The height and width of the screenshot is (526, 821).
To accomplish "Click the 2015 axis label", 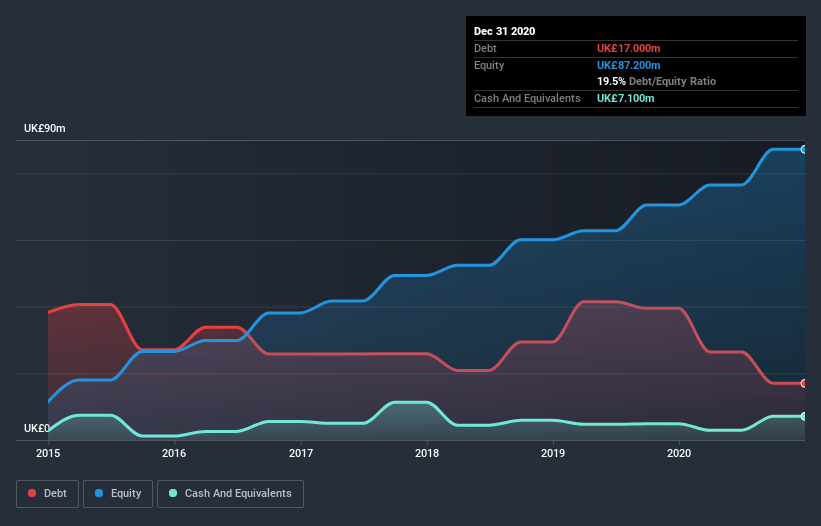I will click(x=48, y=453).
